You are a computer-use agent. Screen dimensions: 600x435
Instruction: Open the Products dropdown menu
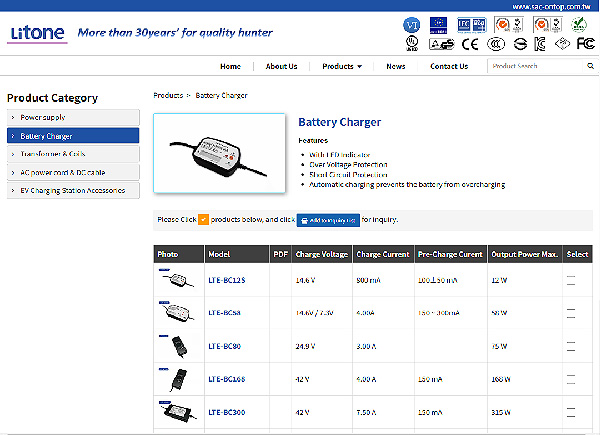pyautogui.click(x=342, y=66)
